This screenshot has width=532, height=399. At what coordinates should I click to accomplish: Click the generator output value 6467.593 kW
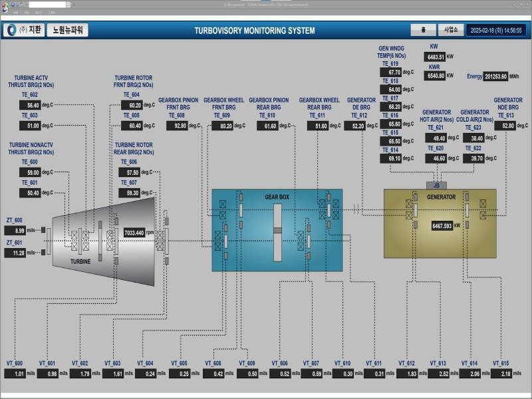pyautogui.click(x=442, y=225)
